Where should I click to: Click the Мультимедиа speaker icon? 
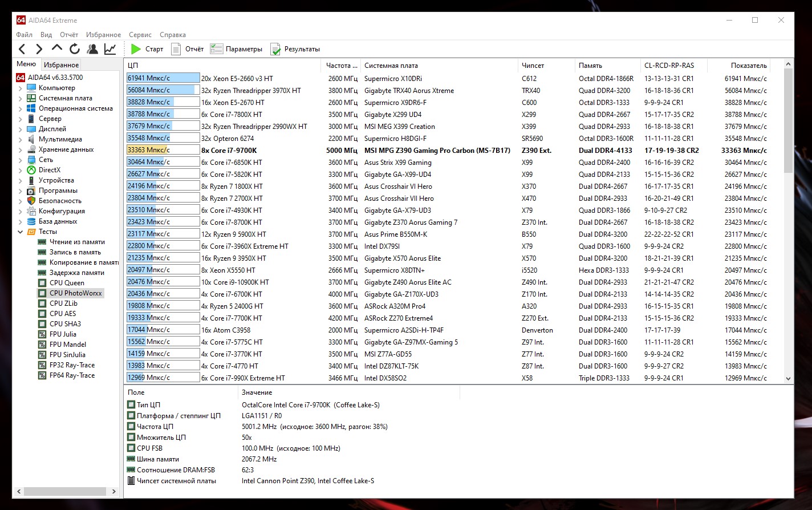31,139
